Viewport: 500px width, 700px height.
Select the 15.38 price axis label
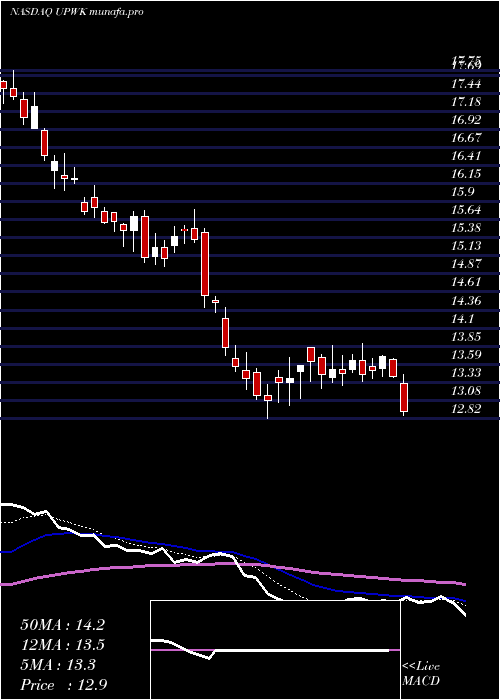pos(466,228)
